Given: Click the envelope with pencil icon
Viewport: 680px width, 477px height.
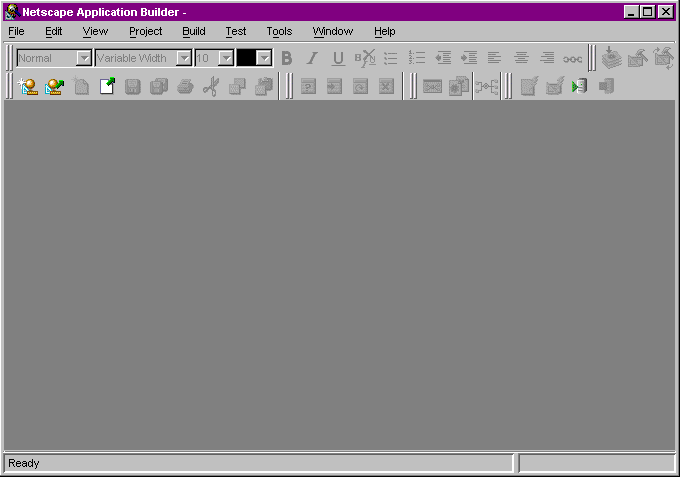Looking at the screenshot, I should click(555, 86).
